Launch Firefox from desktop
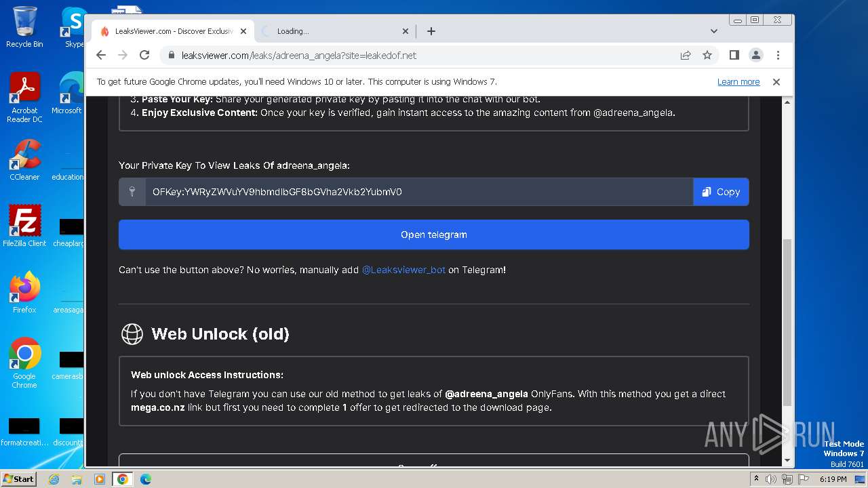Image resolution: width=868 pixels, height=488 pixels. pyautogui.click(x=24, y=293)
